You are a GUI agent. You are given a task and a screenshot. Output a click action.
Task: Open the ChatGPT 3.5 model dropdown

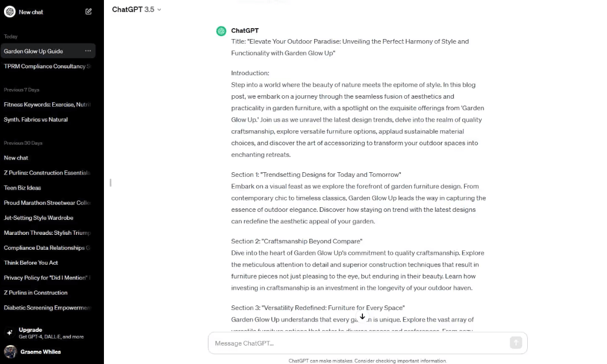pyautogui.click(x=136, y=9)
